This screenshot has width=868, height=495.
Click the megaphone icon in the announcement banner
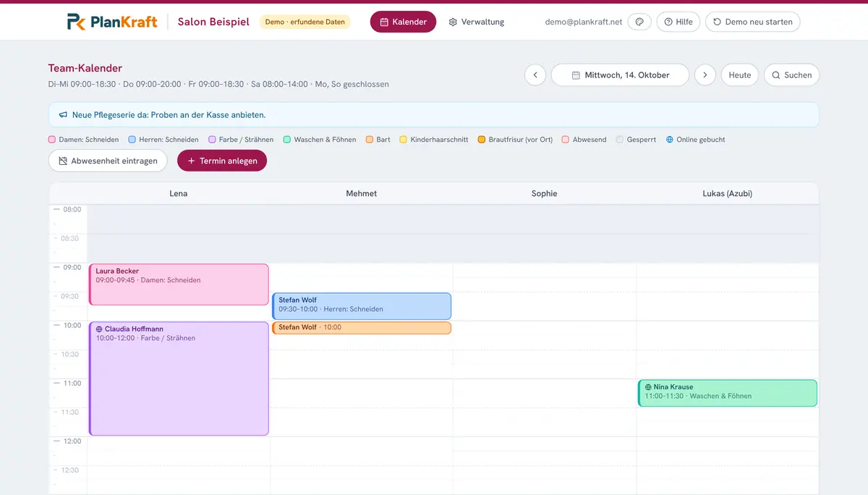click(64, 115)
